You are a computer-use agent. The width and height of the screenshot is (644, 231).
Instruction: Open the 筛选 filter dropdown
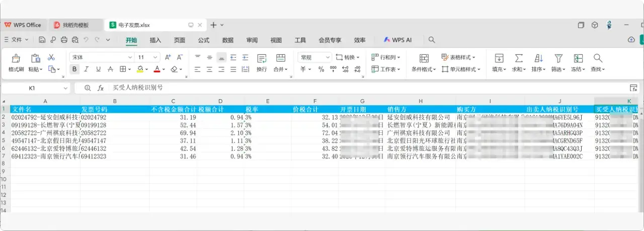pyautogui.click(x=558, y=69)
